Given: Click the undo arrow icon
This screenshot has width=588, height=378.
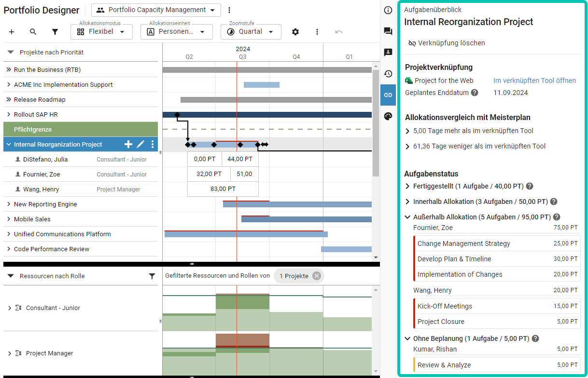Looking at the screenshot, I should 339,32.
